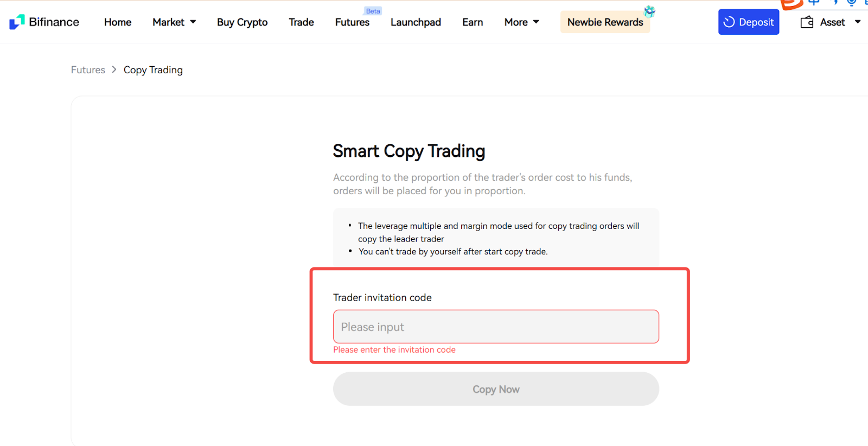Click the orange Sogou input method icon
This screenshot has width=868, height=446.
pyautogui.click(x=791, y=4)
